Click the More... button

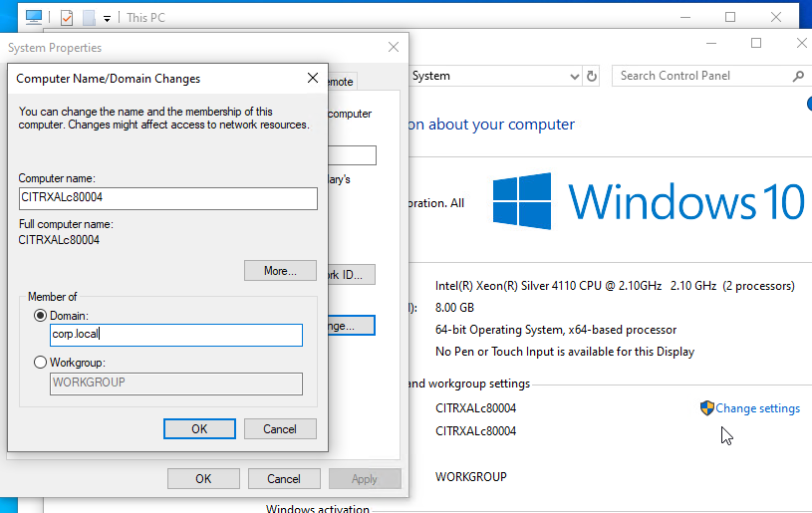[280, 271]
